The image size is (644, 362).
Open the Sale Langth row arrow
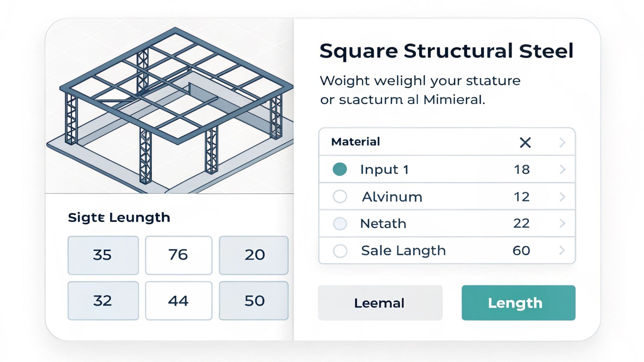562,250
